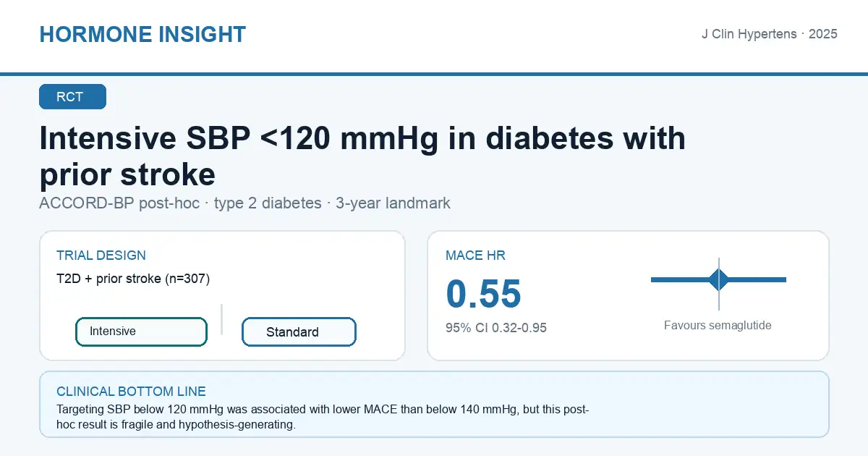Select the Standard arm box
Viewport: 868px width, 456px height.
pyautogui.click(x=299, y=332)
